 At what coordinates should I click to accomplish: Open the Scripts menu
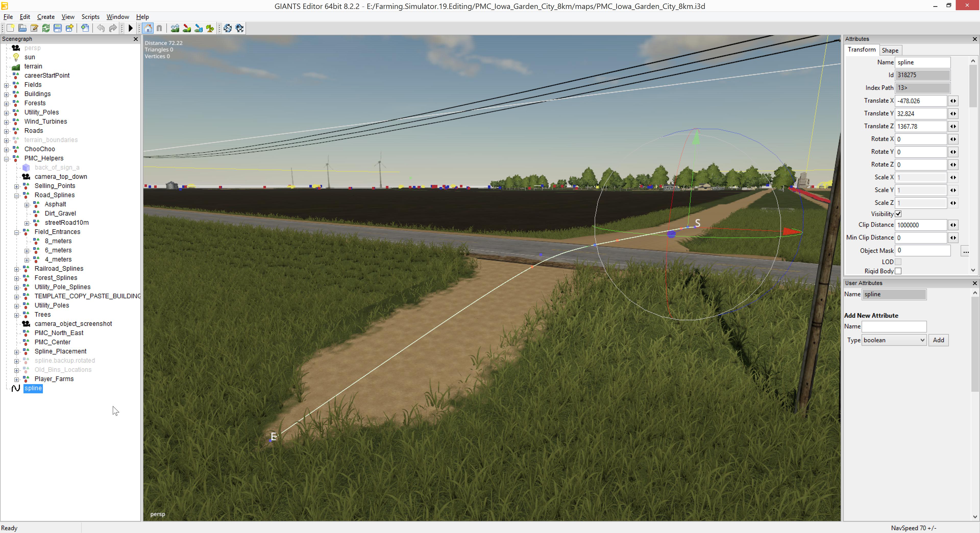coord(90,17)
